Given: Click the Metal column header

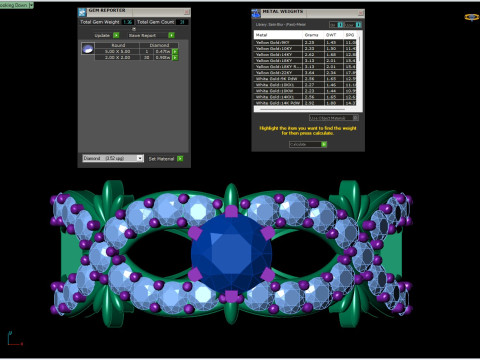Looking at the screenshot, I should (278, 35).
